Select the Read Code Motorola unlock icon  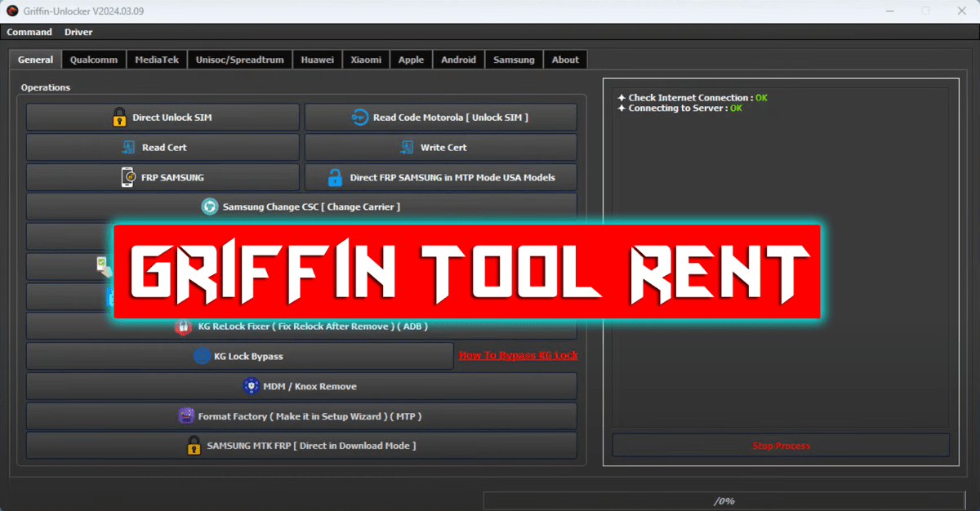pyautogui.click(x=359, y=116)
